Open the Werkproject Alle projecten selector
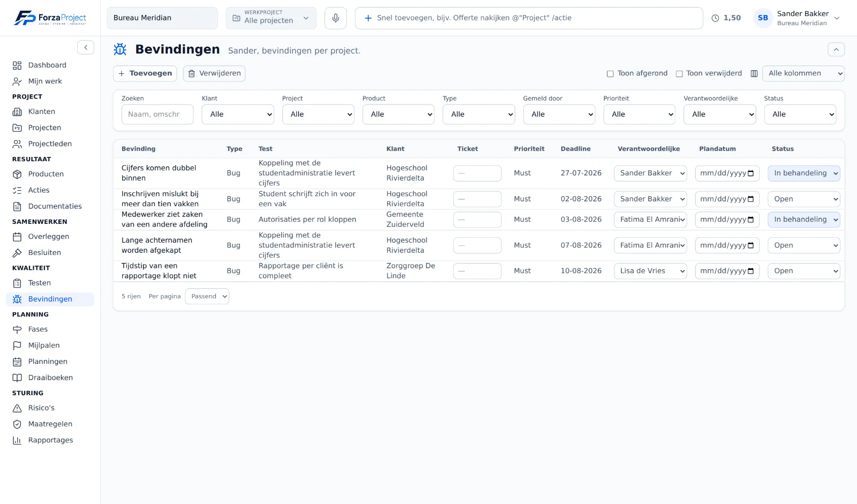Image resolution: width=857 pixels, height=504 pixels. pos(271,18)
